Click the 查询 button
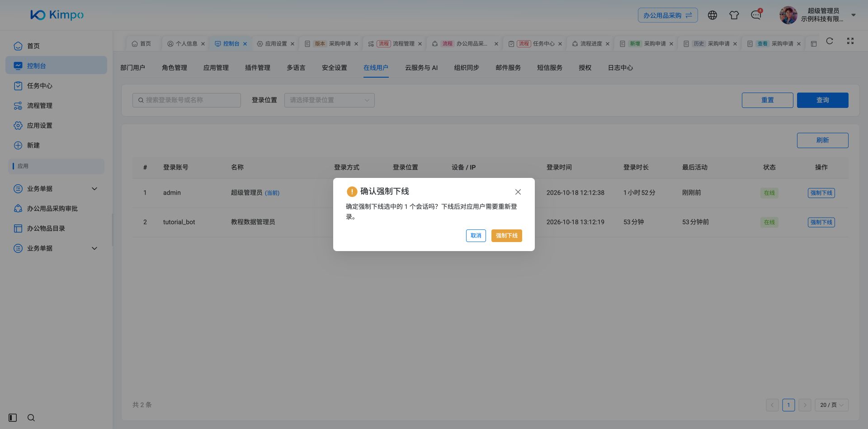Viewport: 868px width, 429px height. click(823, 100)
